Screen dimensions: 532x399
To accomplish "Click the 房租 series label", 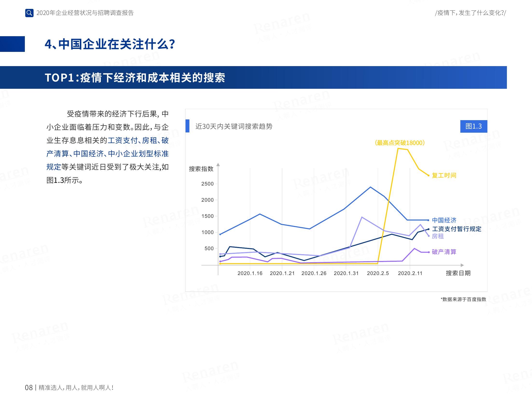I will (438, 236).
